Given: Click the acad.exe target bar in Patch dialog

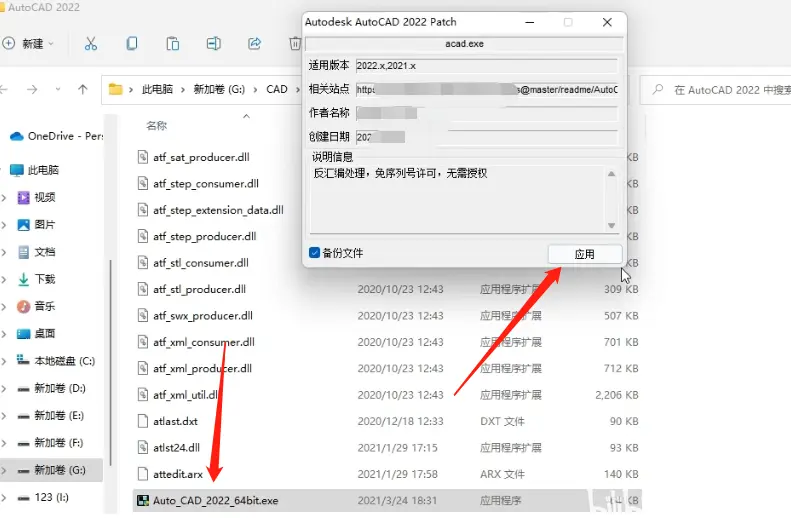Looking at the screenshot, I should 464,44.
